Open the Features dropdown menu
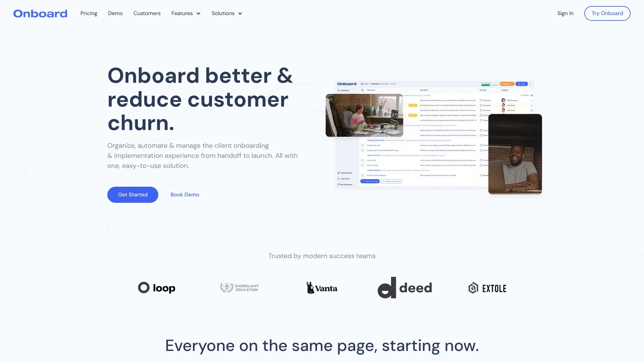The height and width of the screenshot is (362, 644). pyautogui.click(x=186, y=13)
